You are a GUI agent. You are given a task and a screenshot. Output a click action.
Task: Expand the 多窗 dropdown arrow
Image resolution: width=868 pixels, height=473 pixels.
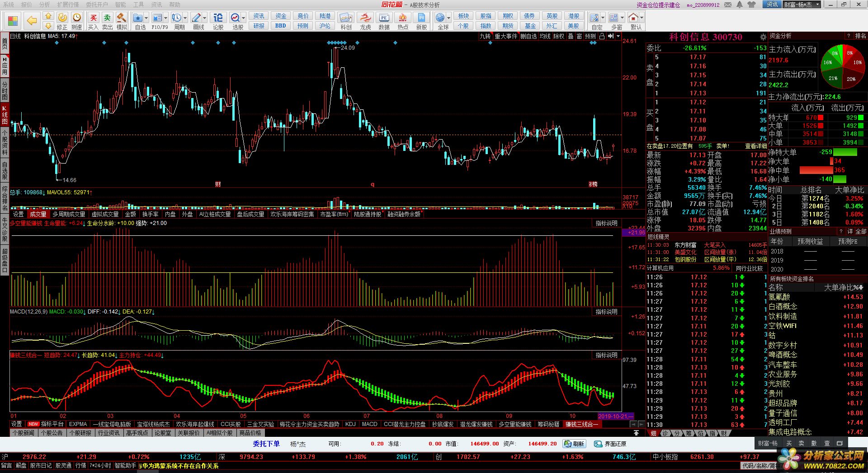click(x=622, y=18)
